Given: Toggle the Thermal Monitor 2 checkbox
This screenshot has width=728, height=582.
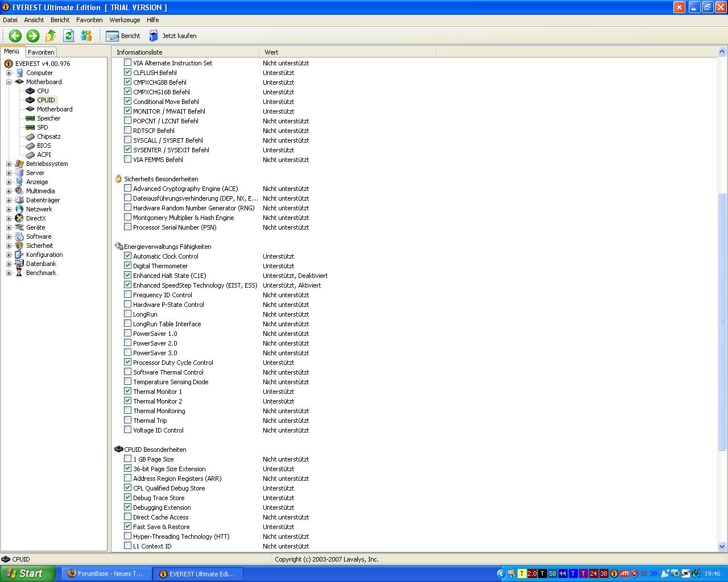Looking at the screenshot, I should point(127,401).
